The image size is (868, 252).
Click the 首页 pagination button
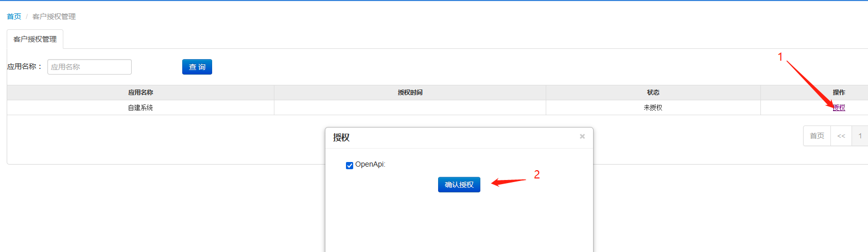pyautogui.click(x=817, y=136)
